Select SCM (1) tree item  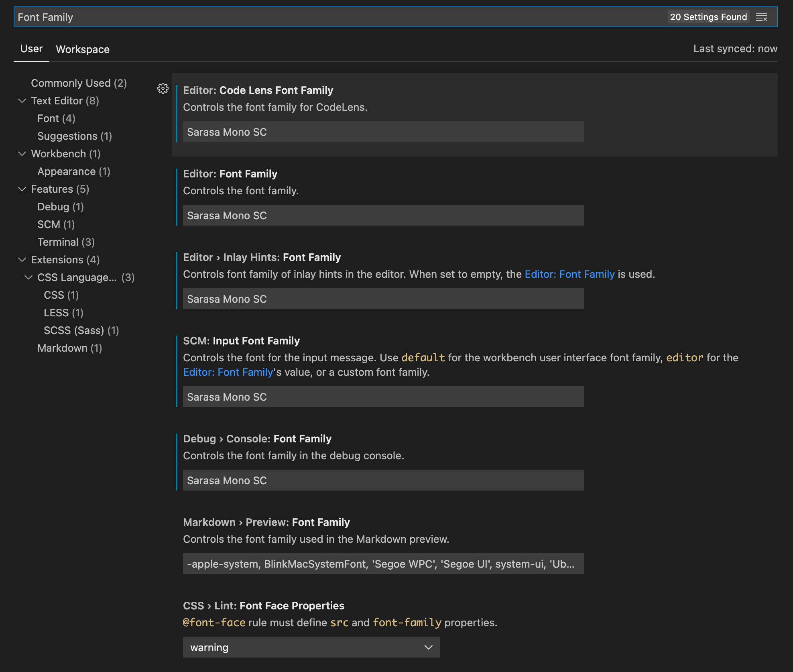point(56,224)
